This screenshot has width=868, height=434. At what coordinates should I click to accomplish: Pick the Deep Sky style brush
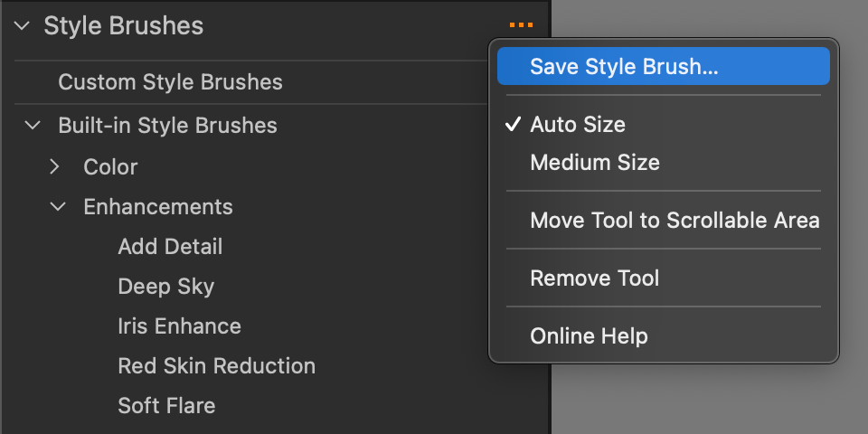166,287
